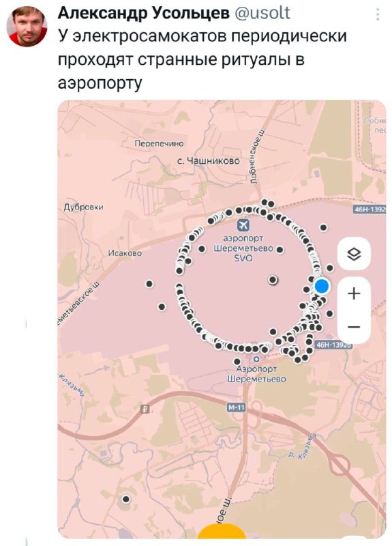Click the Перепечино place label
The height and width of the screenshot is (546, 392).
click(159, 143)
